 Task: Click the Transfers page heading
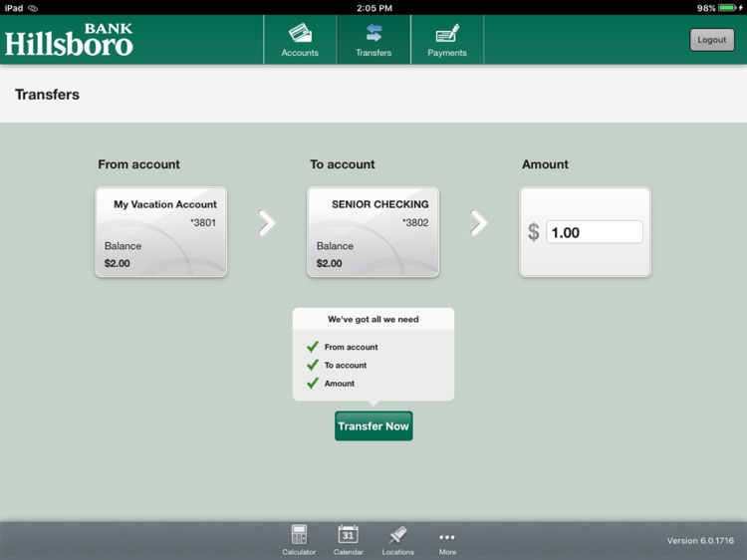(47, 95)
